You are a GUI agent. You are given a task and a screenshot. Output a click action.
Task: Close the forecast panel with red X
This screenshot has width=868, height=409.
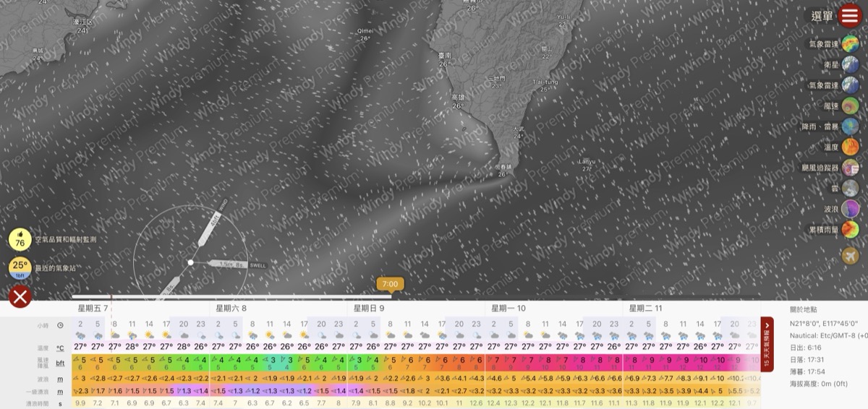(20, 296)
